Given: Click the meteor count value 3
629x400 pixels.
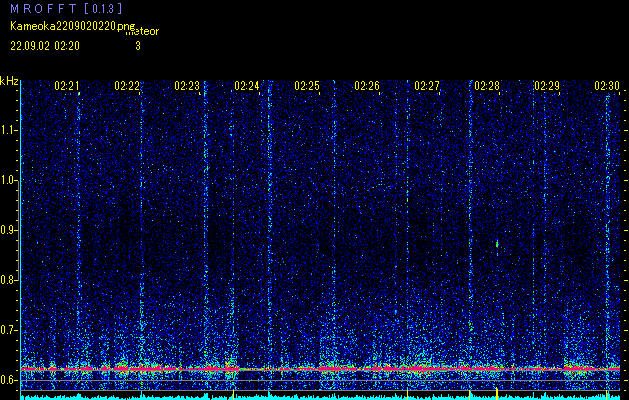Looking at the screenshot, I should point(138,46).
